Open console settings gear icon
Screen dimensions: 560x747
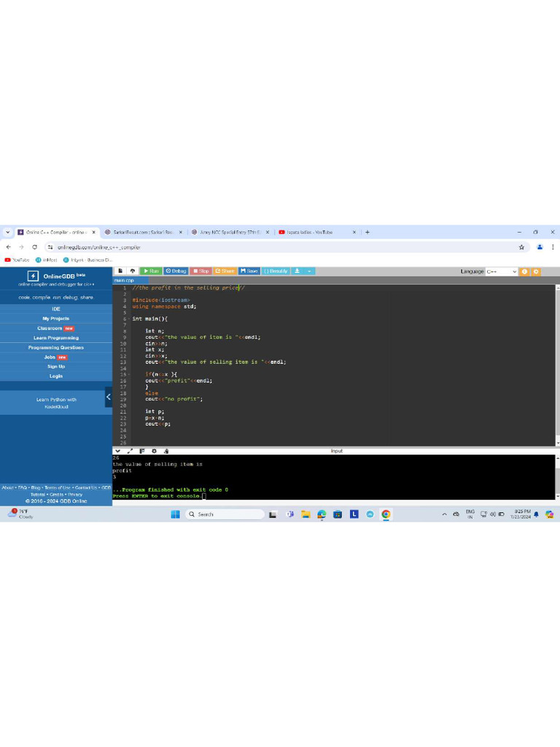tap(154, 451)
